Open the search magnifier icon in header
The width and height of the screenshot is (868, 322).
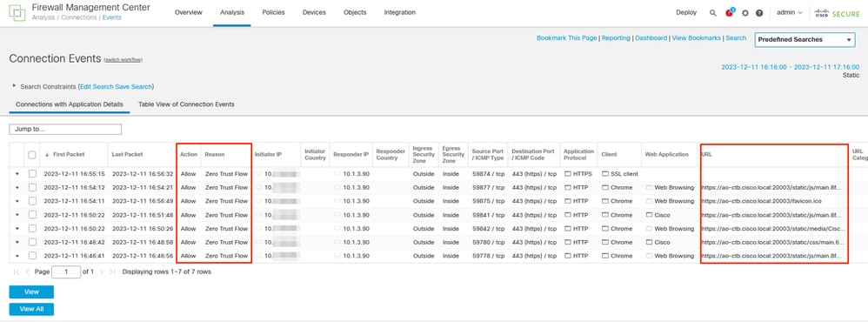713,13
